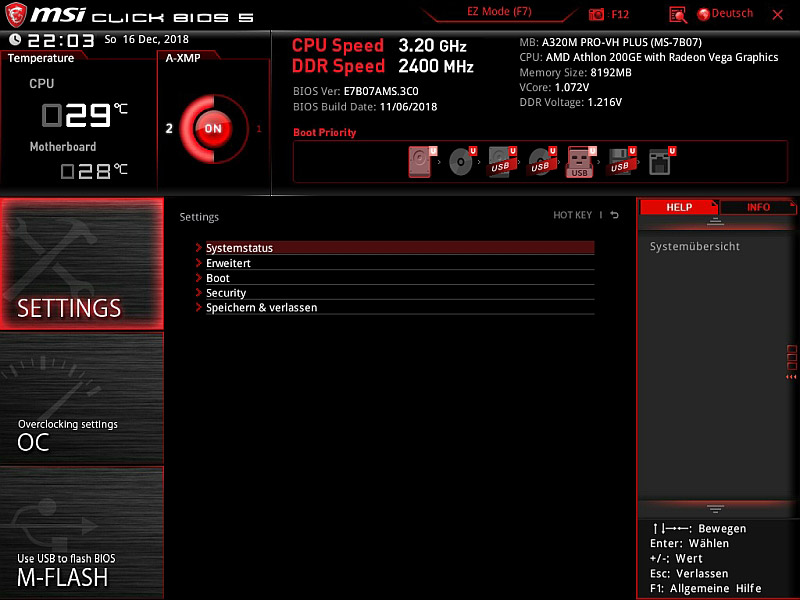Select the USB hard disk boot device icon
The height and width of the screenshot is (600, 800).
click(501, 162)
